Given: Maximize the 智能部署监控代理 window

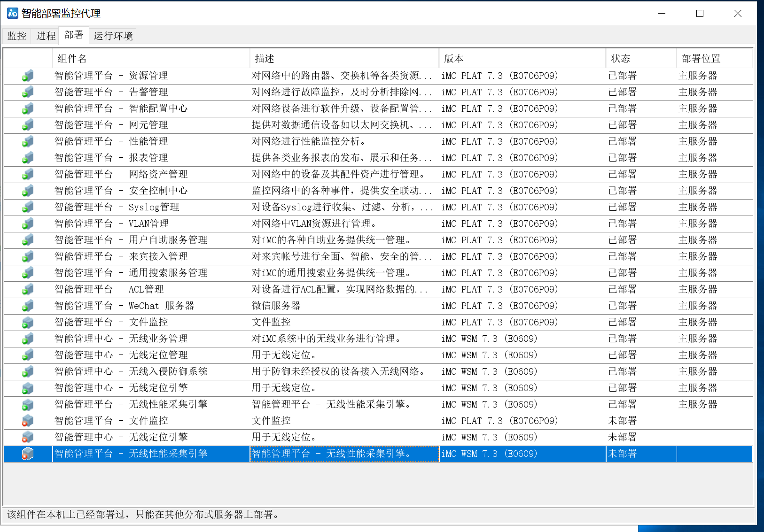Looking at the screenshot, I should tap(700, 13).
